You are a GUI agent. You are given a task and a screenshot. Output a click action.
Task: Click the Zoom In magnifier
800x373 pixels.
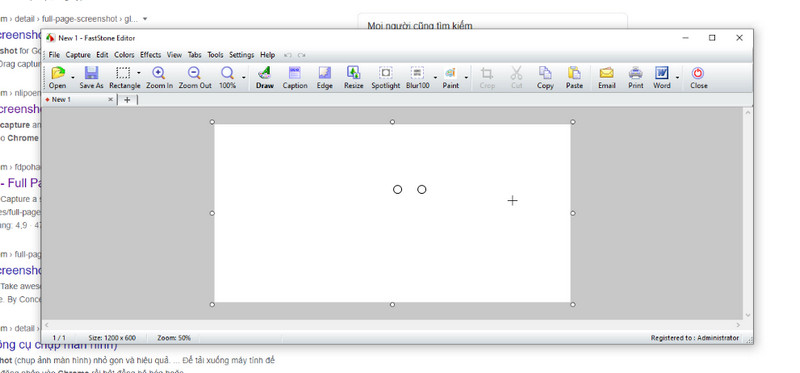click(x=159, y=73)
